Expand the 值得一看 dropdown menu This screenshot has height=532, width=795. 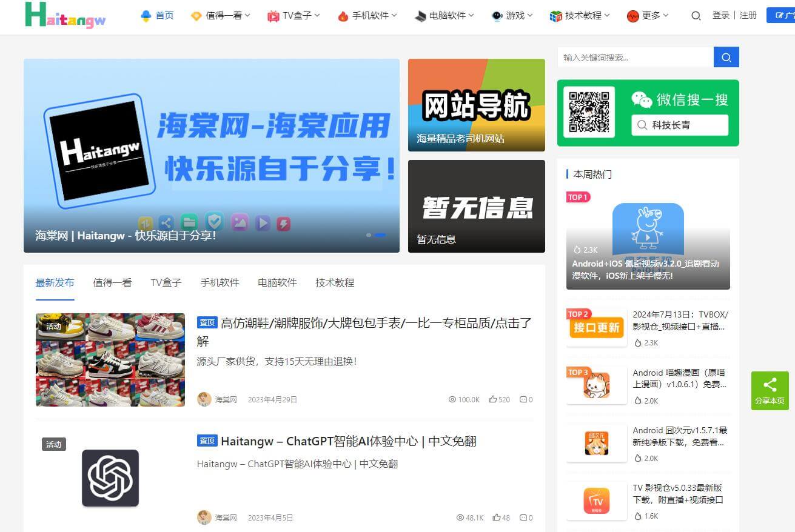click(x=221, y=16)
